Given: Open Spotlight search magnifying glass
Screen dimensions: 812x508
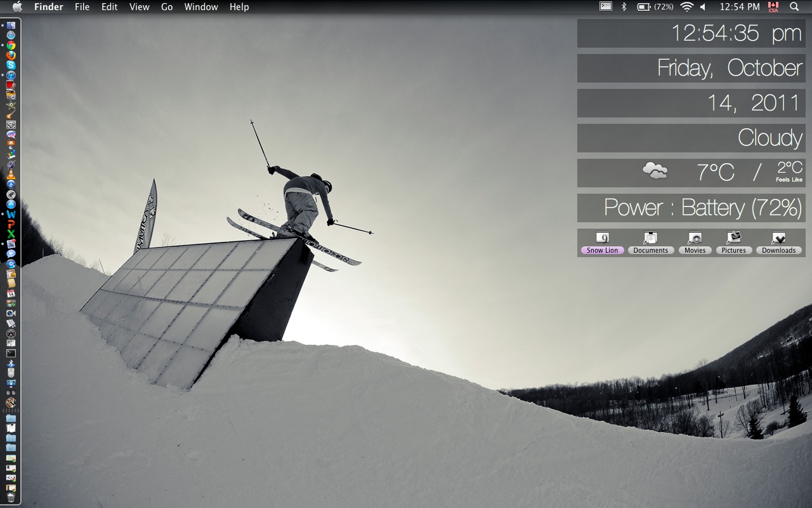Looking at the screenshot, I should pos(794,7).
